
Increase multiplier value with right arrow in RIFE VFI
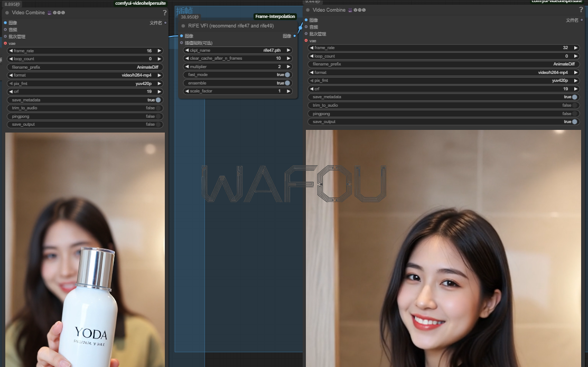tap(288, 67)
